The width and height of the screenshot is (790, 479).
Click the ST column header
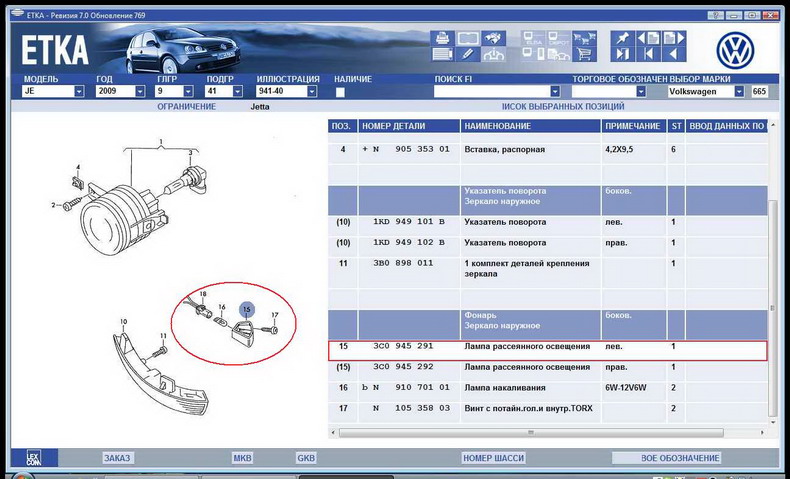click(x=676, y=126)
